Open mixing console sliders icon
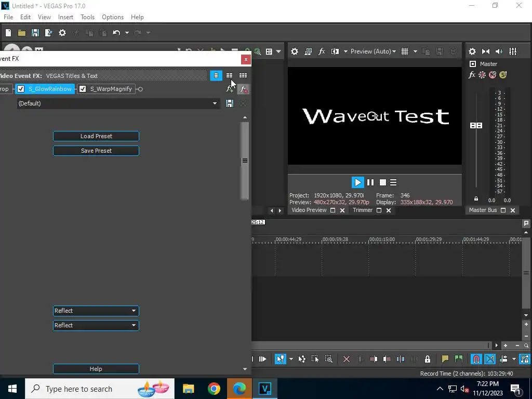This screenshot has width=532, height=399. 513,51
